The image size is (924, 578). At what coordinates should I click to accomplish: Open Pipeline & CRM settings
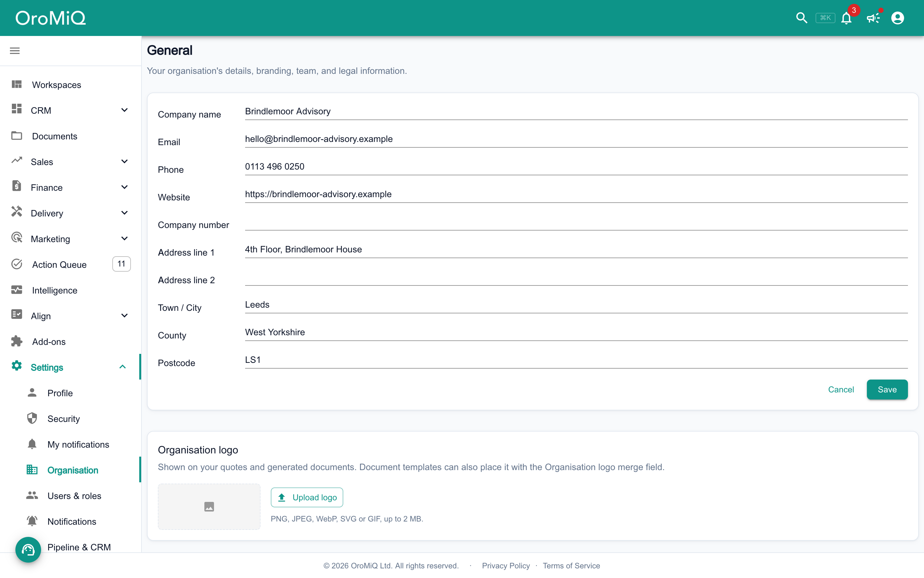(x=79, y=547)
